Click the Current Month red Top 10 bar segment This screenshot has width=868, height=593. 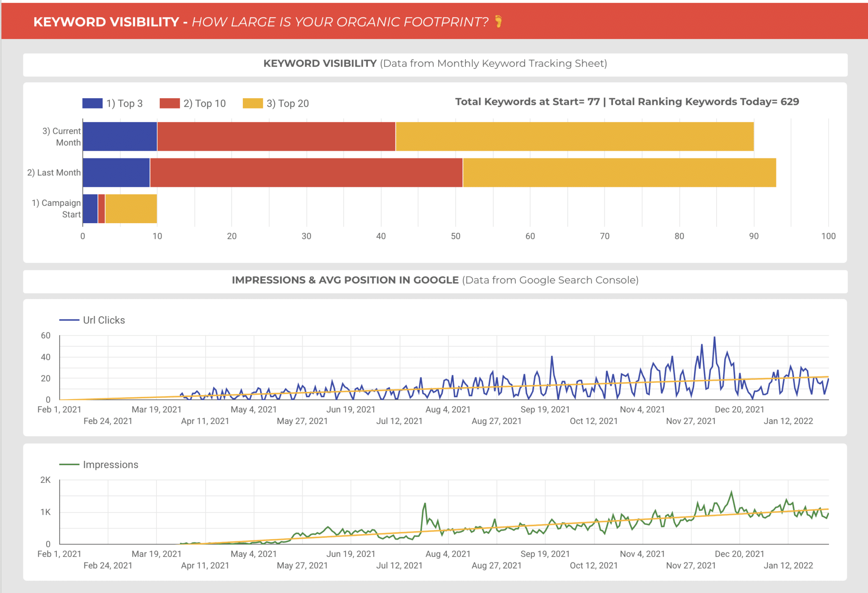[276, 136]
